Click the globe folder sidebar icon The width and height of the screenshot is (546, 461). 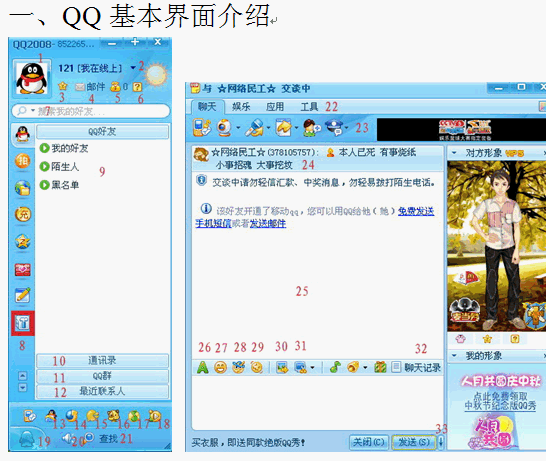[23, 188]
